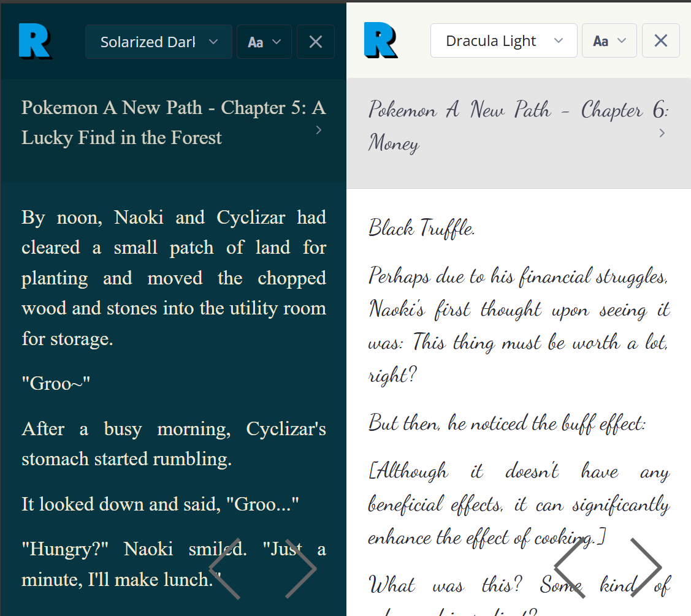Click paragraph starting "By noon, Naoki"
691x616 pixels.
point(174,278)
